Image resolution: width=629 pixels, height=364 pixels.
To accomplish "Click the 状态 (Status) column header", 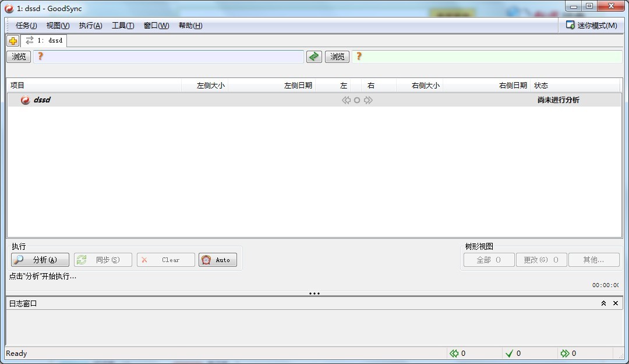I will coord(541,86).
